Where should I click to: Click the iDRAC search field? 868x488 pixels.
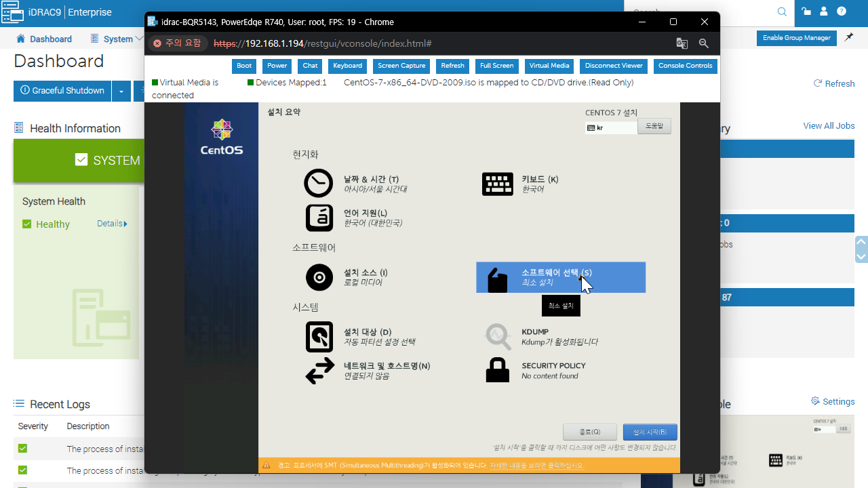tap(701, 12)
